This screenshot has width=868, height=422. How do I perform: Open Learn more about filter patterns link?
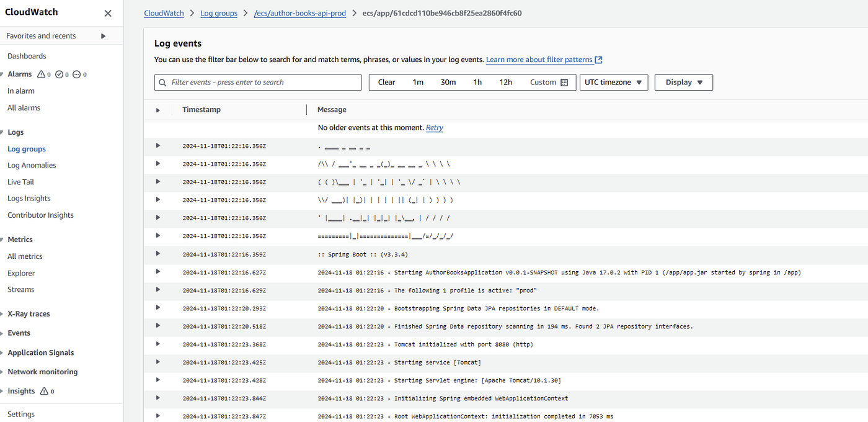tap(539, 60)
